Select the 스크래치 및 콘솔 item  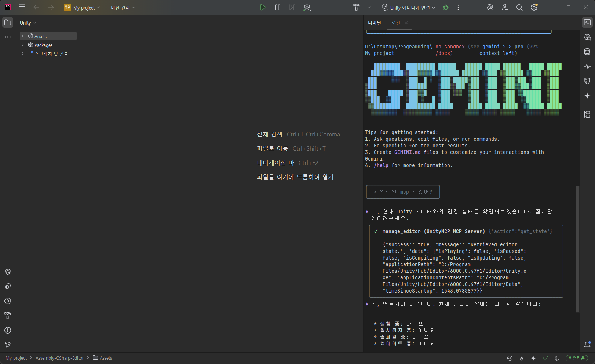[48, 54]
